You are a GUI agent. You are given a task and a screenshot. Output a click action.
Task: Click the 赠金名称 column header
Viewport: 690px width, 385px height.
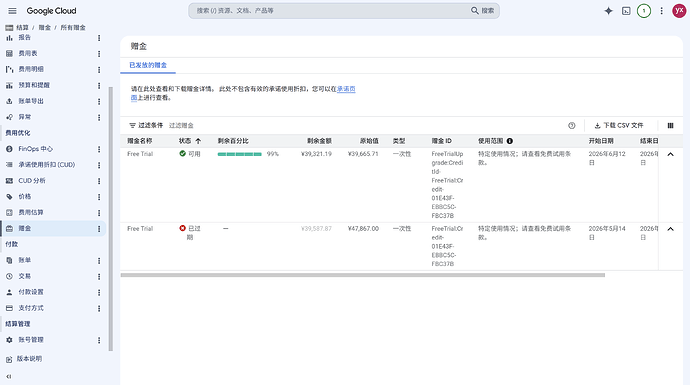[x=139, y=141]
